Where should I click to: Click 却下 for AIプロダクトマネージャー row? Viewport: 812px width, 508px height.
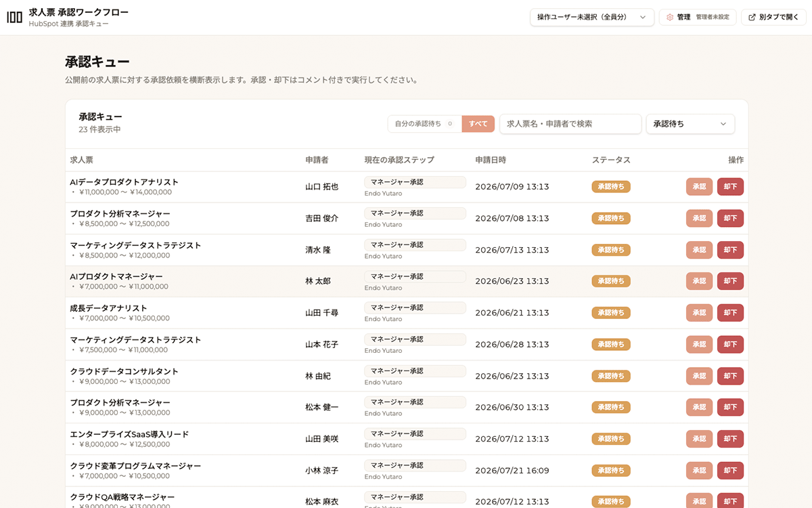coord(730,281)
